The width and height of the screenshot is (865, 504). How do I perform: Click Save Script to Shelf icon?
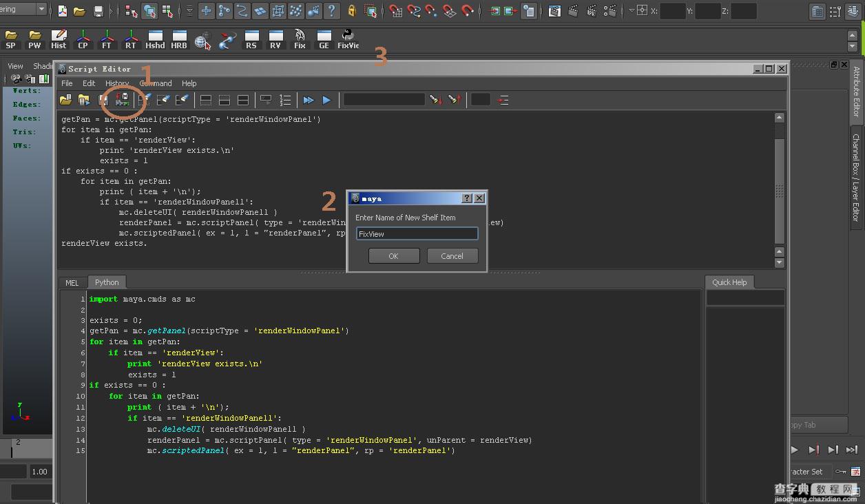click(x=122, y=101)
